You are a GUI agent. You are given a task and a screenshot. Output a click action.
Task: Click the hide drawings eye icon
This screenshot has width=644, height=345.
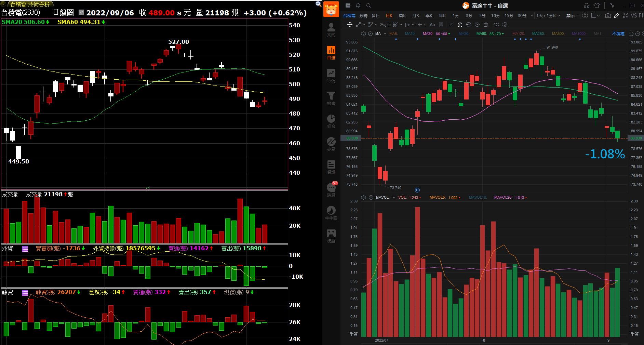click(x=477, y=25)
